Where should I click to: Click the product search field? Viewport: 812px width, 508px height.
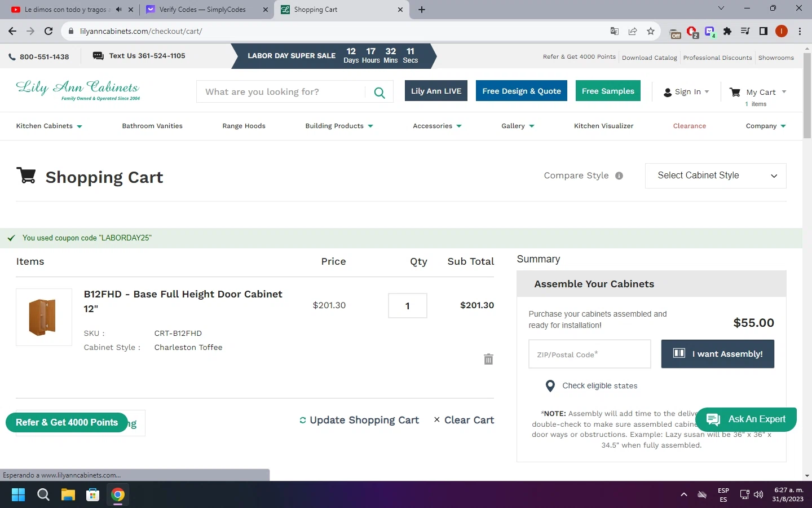pos(281,92)
